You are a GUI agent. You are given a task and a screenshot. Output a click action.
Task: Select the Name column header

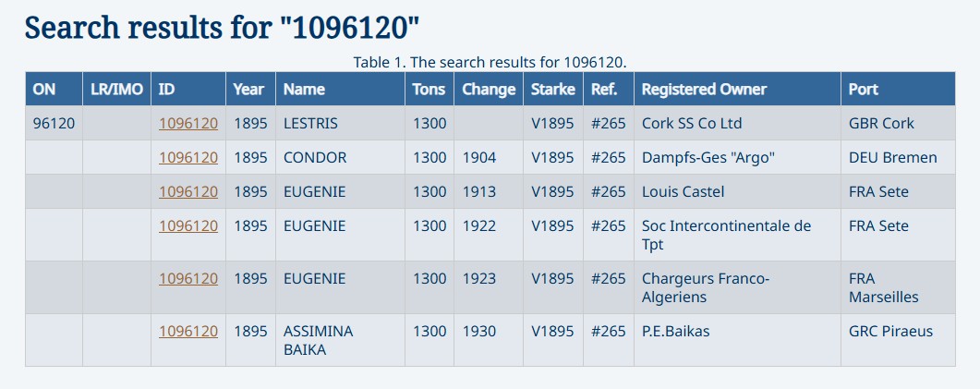(x=304, y=90)
